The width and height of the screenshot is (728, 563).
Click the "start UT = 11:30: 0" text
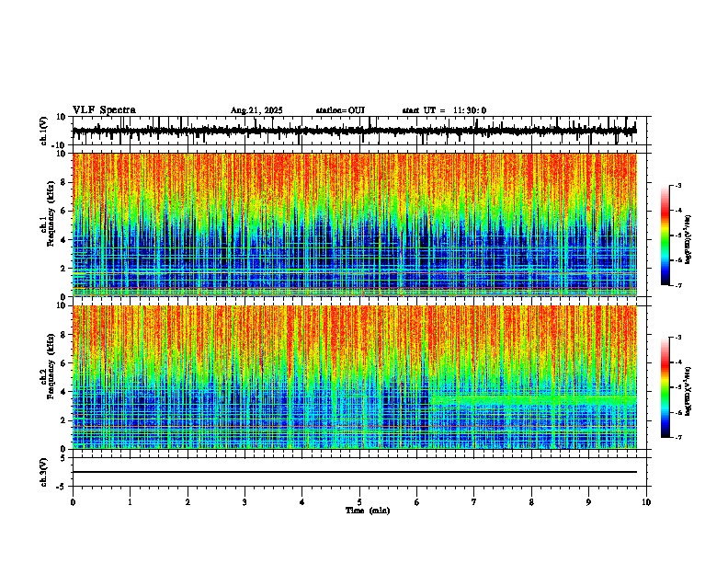(444, 110)
